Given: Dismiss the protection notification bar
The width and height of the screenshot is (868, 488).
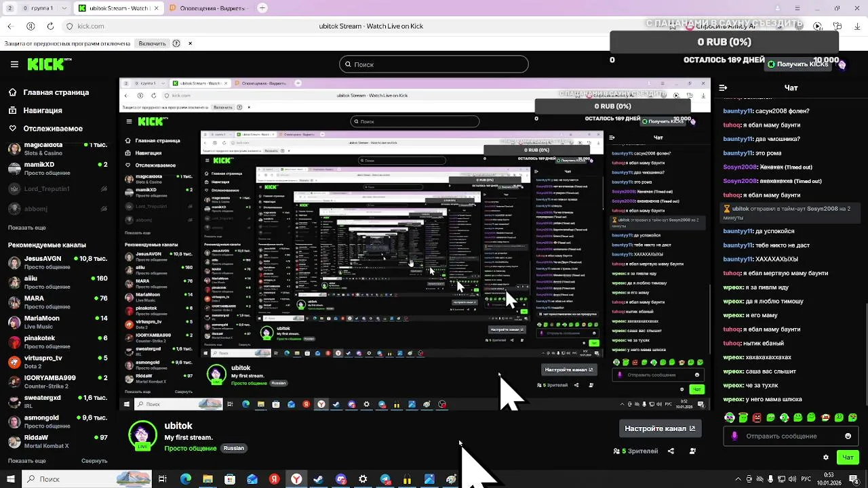Looking at the screenshot, I should [190, 43].
